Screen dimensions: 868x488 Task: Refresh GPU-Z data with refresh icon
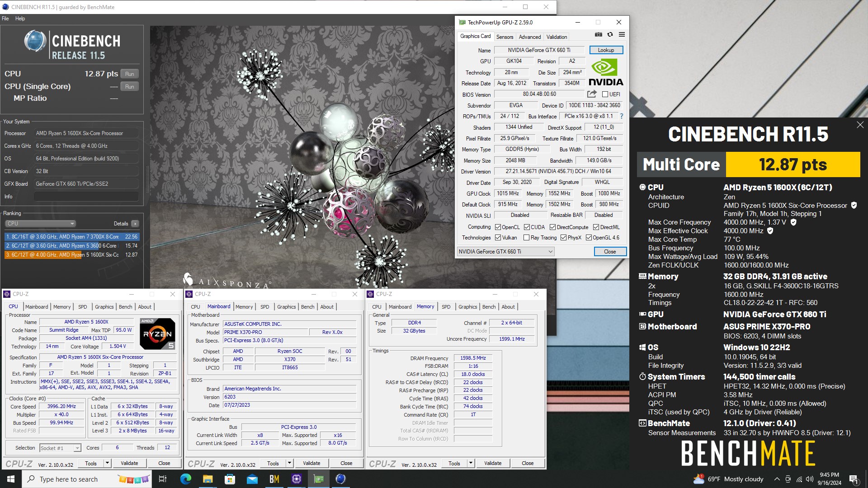[610, 35]
